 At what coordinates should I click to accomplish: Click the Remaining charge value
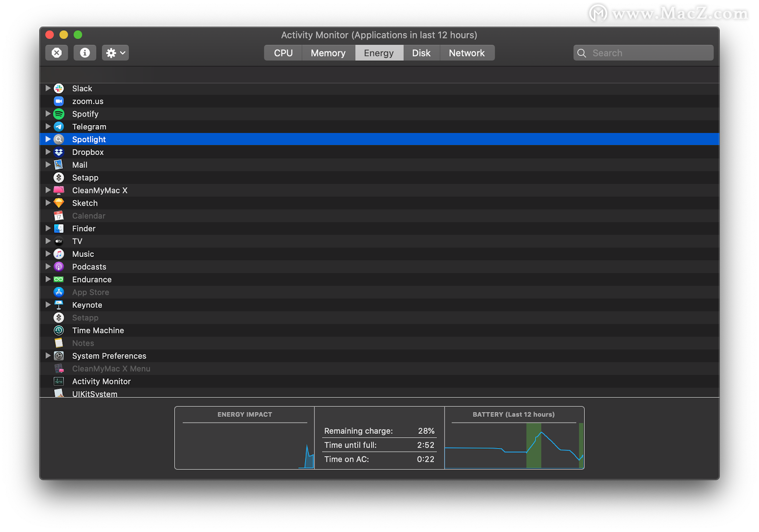pyautogui.click(x=426, y=431)
